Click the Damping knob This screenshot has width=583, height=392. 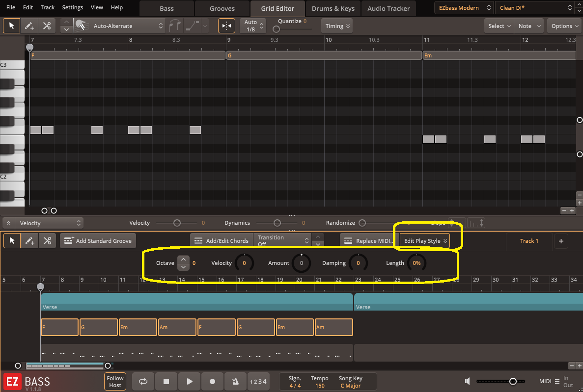[x=358, y=263]
